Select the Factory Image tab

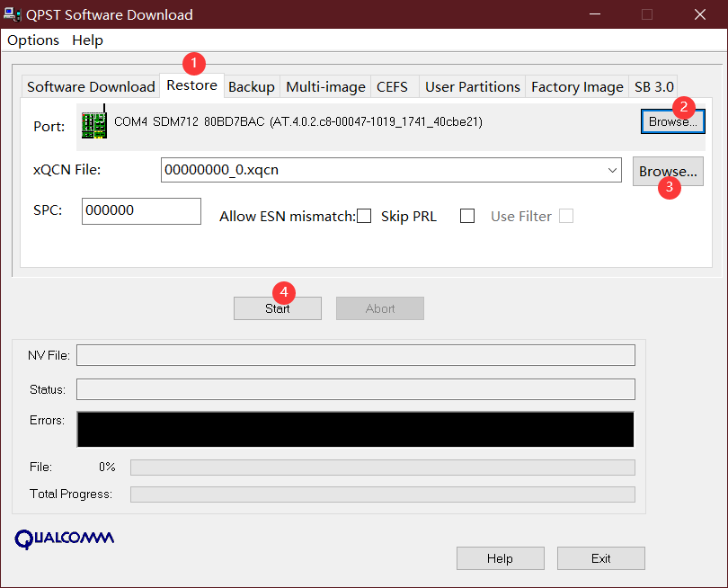pyautogui.click(x=577, y=87)
